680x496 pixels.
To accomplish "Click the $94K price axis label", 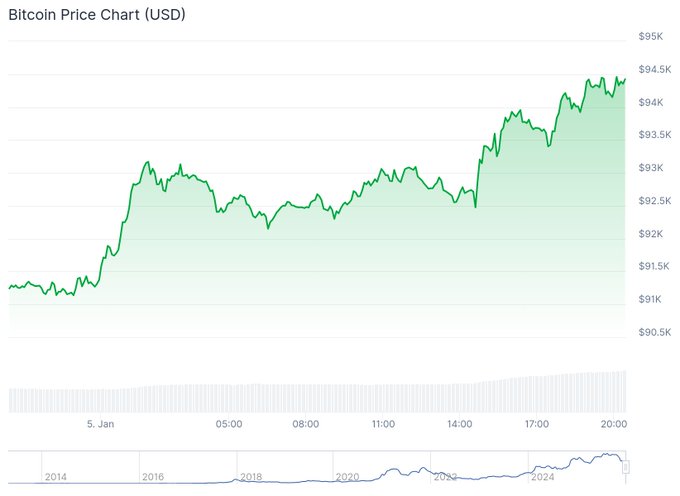I will [x=652, y=102].
